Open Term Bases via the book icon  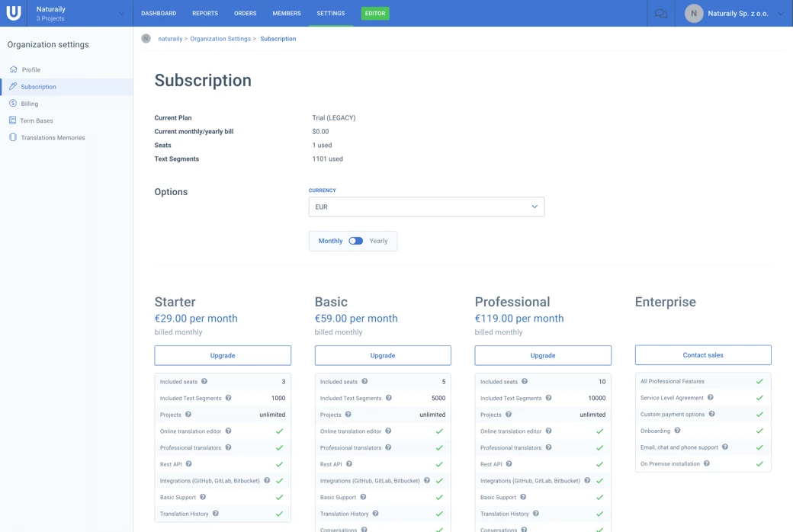(12, 120)
